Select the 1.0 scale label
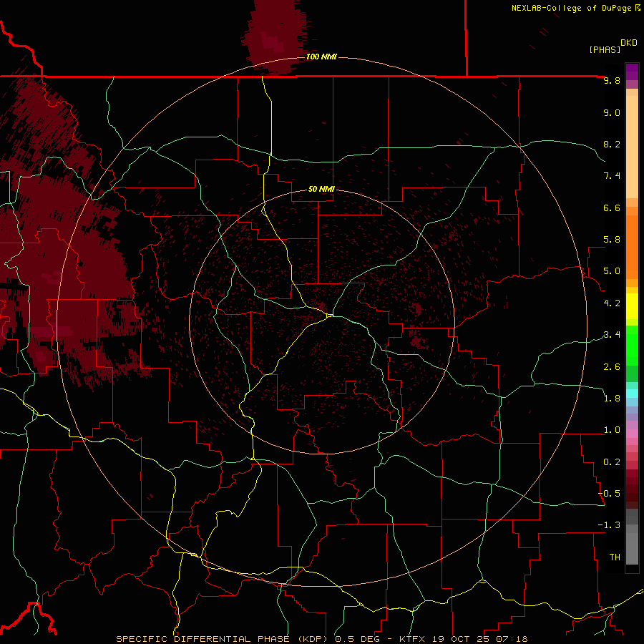The width and height of the screenshot is (644, 644). coord(612,430)
